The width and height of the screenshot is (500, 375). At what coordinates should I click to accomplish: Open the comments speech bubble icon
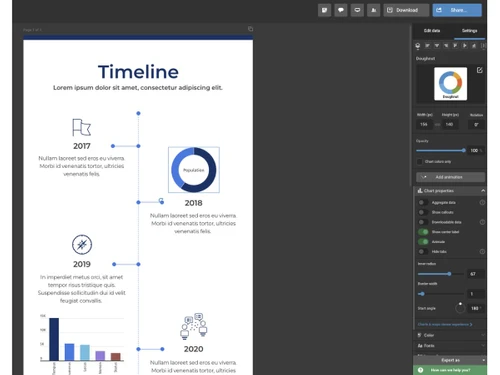point(341,10)
